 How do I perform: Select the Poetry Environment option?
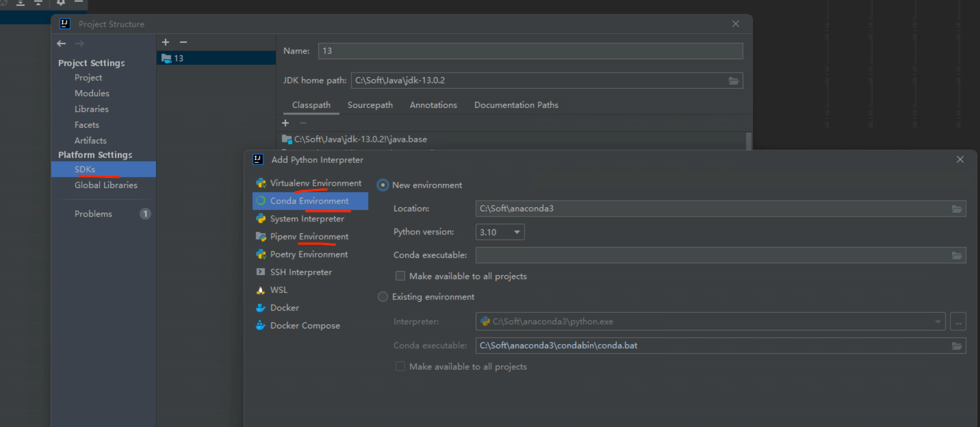pyautogui.click(x=309, y=254)
